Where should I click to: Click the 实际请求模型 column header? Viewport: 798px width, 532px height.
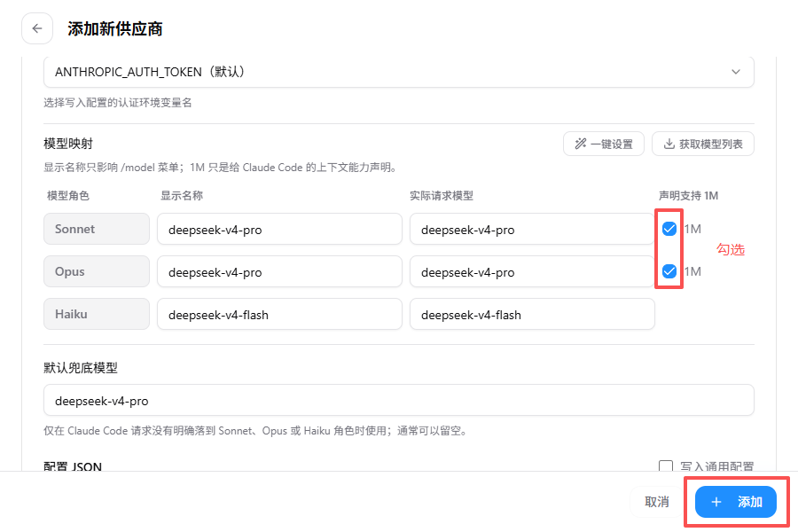click(442, 195)
